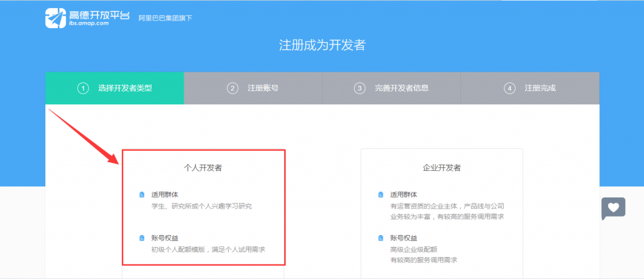Click document icon beside 适用群体 in 企业开发者
The width and height of the screenshot is (644, 279).
point(380,195)
